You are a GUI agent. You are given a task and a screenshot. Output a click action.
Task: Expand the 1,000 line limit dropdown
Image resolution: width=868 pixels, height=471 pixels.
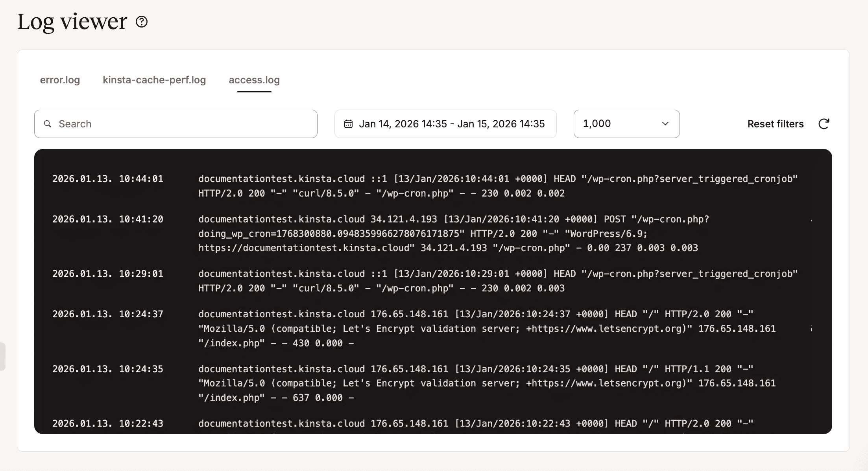(626, 124)
